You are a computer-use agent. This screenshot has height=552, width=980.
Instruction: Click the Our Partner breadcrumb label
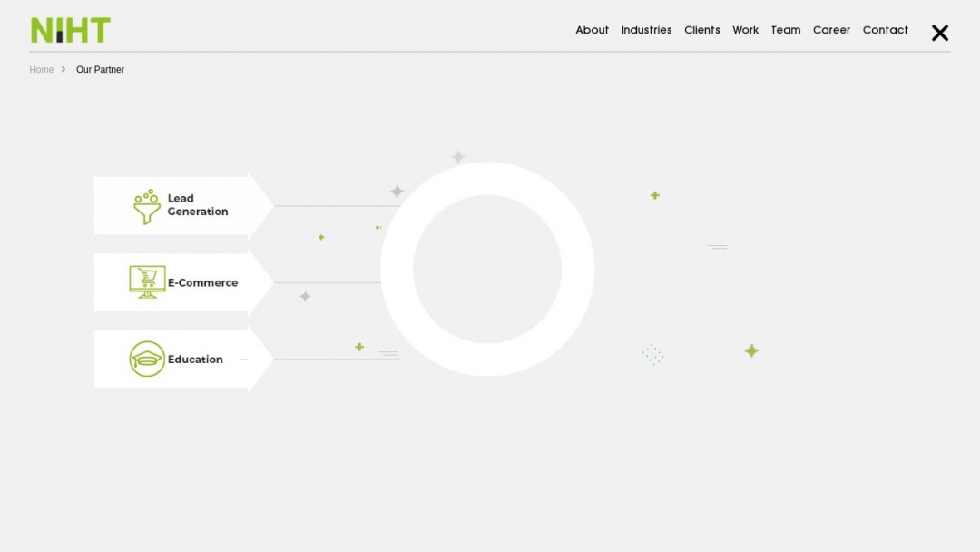[100, 69]
